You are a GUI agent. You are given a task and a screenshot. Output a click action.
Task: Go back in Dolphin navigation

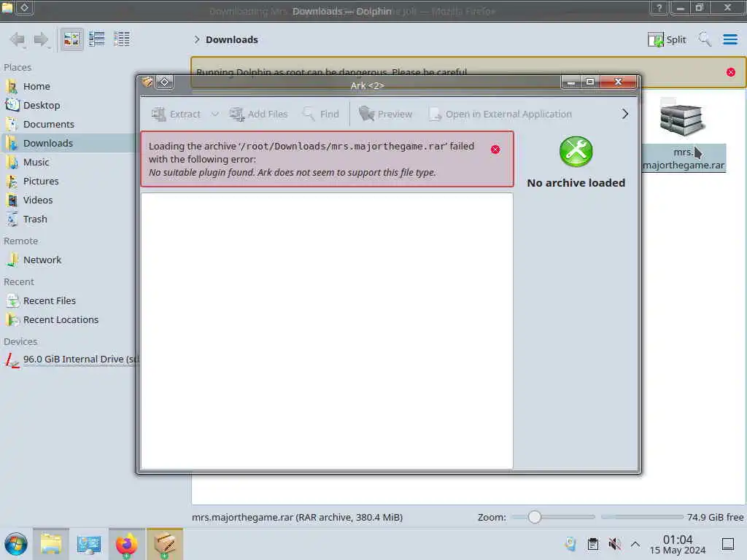pyautogui.click(x=18, y=39)
